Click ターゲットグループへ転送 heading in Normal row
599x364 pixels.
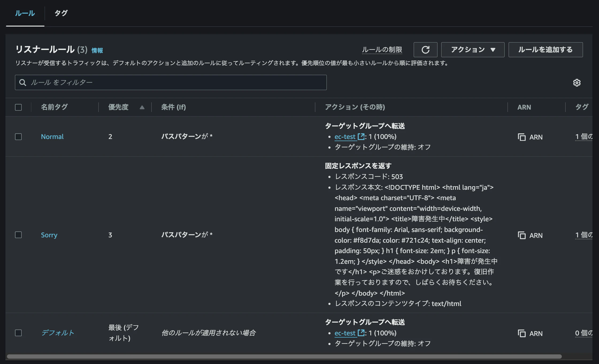pyautogui.click(x=365, y=126)
